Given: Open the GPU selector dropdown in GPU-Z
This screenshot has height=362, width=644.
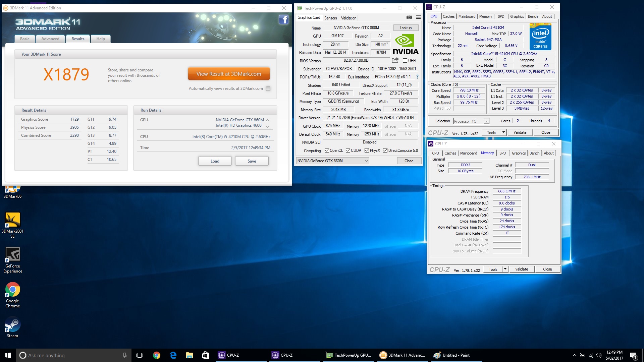Looking at the screenshot, I should point(332,161).
